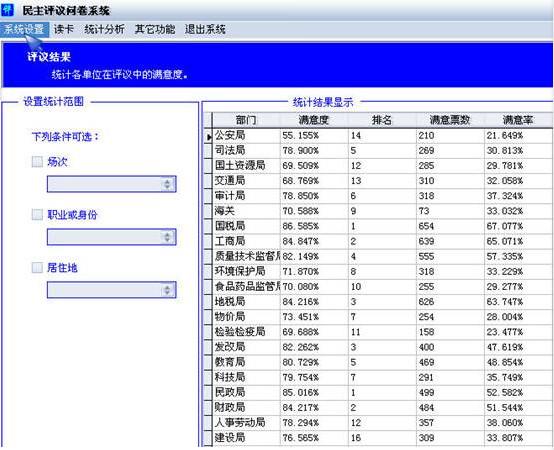Sort by the 满意度 column header

314,120
